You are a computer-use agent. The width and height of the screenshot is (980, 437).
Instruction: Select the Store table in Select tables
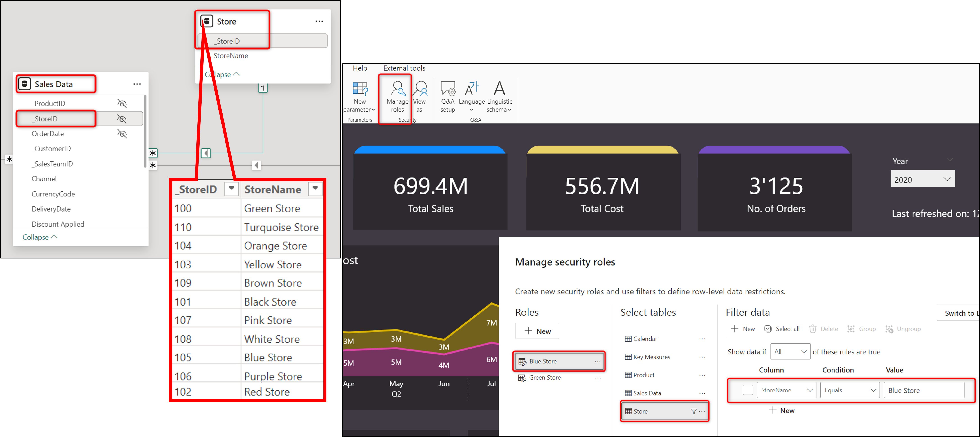[665, 412]
